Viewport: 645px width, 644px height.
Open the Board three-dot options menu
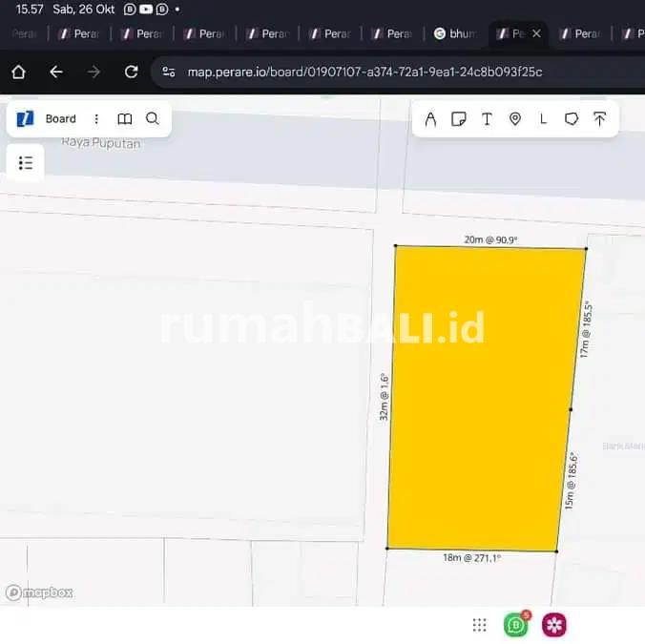(x=96, y=119)
